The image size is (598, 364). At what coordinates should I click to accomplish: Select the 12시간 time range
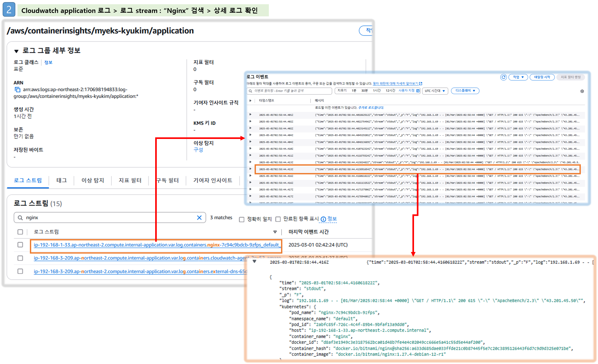390,91
